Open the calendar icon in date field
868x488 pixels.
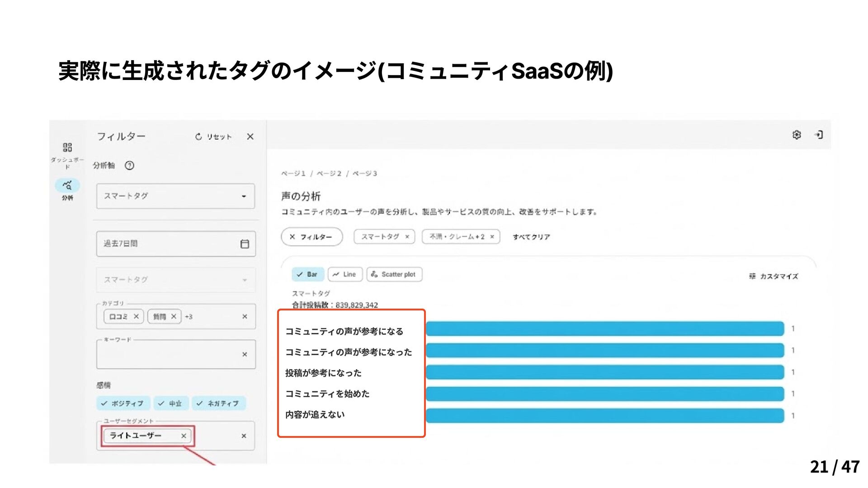pyautogui.click(x=245, y=244)
